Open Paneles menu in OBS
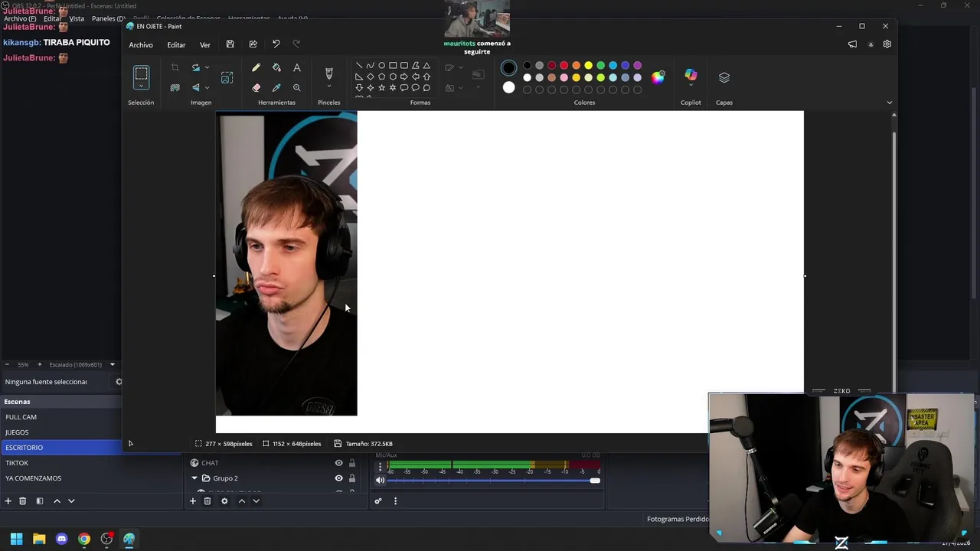This screenshot has width=980, height=551. coord(108,18)
